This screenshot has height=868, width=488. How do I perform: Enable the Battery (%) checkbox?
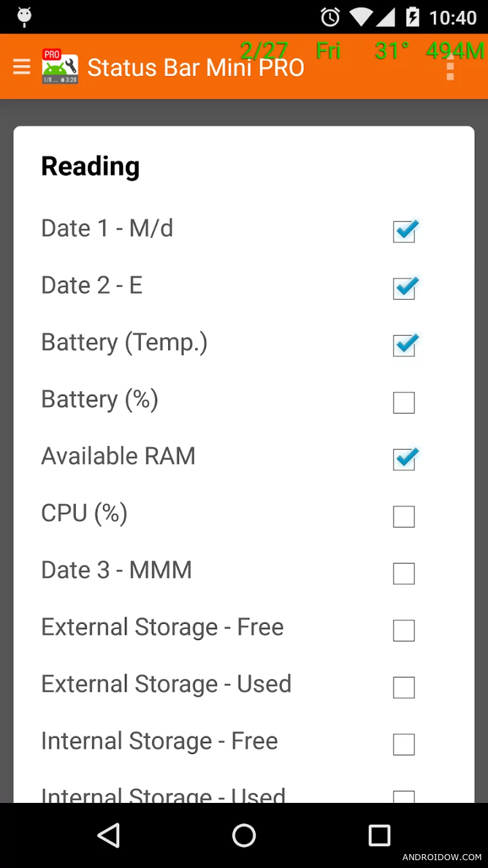point(404,403)
